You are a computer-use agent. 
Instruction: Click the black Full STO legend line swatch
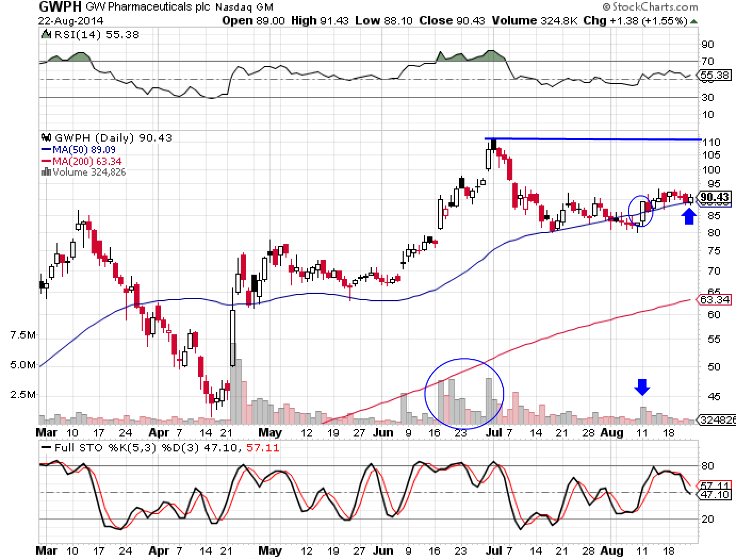[x=46, y=448]
